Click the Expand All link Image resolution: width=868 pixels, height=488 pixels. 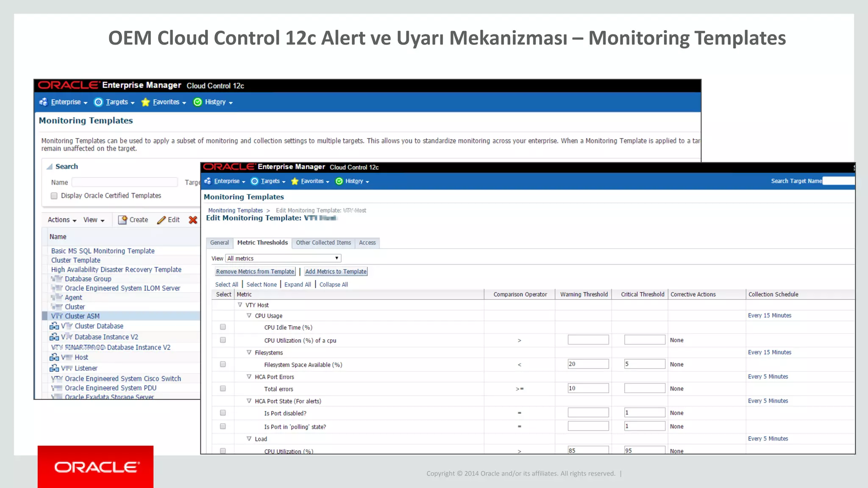(x=298, y=285)
